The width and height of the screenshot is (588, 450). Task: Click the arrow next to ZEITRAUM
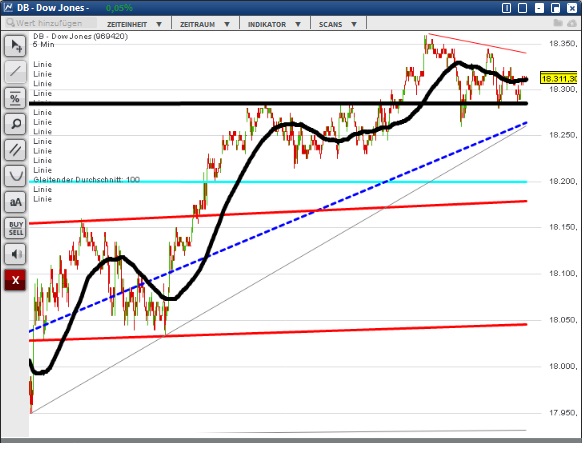(227, 24)
